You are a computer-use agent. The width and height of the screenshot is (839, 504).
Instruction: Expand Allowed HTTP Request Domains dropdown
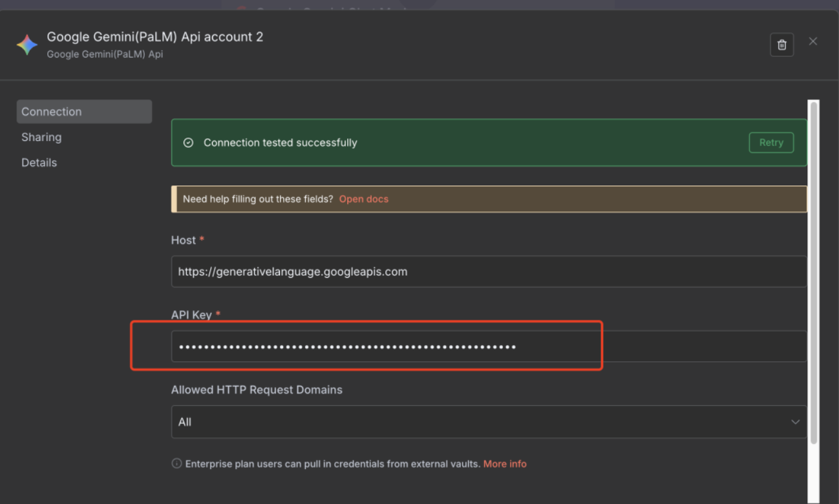coord(489,422)
